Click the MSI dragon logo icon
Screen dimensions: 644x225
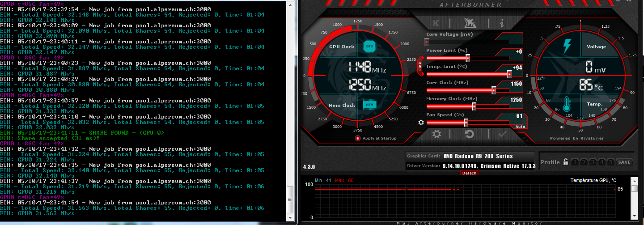(470, 23)
